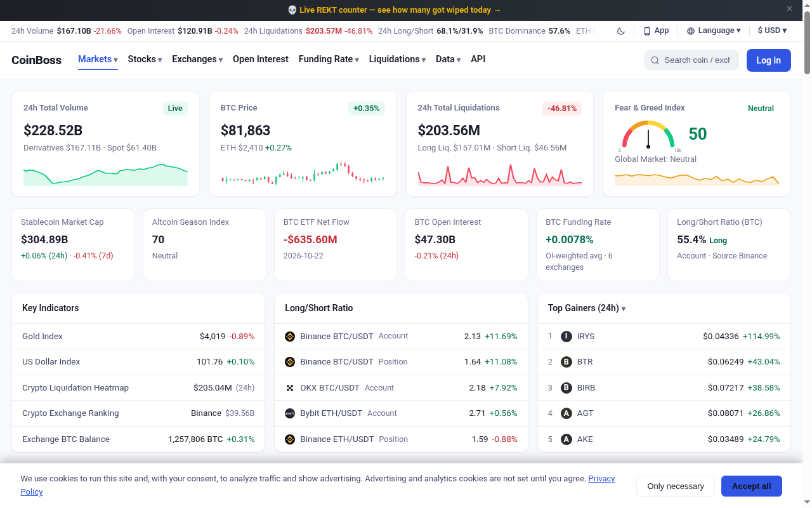Click the Log in button
This screenshot has width=812, height=508.
[769, 60]
